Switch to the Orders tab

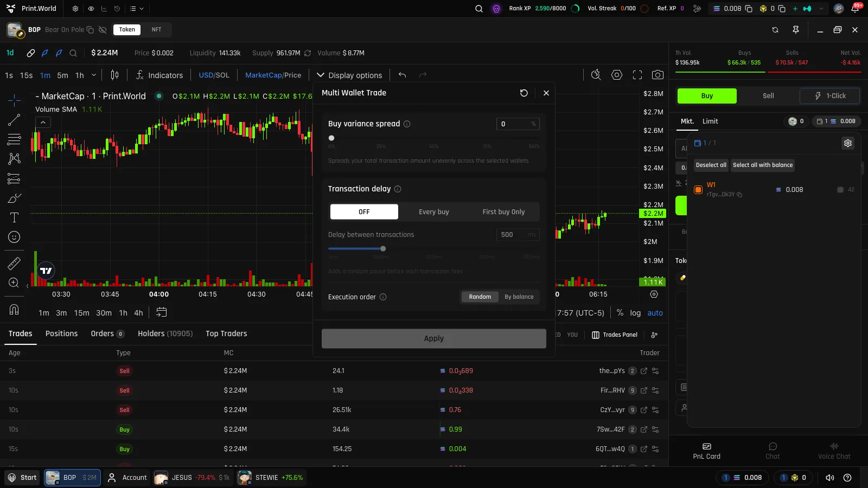(107, 333)
